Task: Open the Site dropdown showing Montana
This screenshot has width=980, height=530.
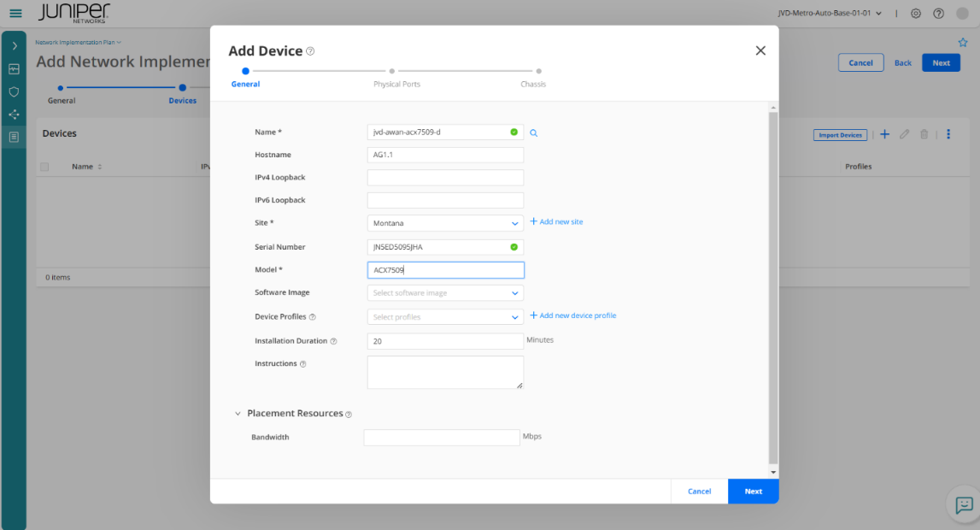Action: (445, 223)
